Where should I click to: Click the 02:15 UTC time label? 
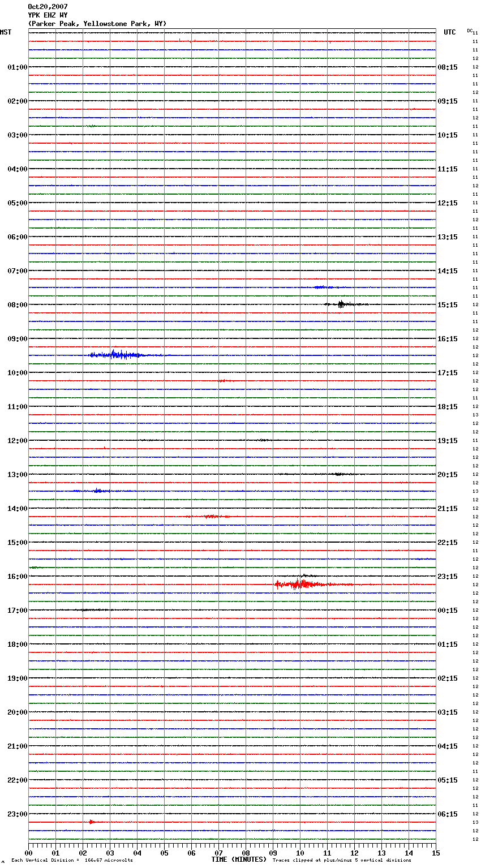[x=448, y=678]
